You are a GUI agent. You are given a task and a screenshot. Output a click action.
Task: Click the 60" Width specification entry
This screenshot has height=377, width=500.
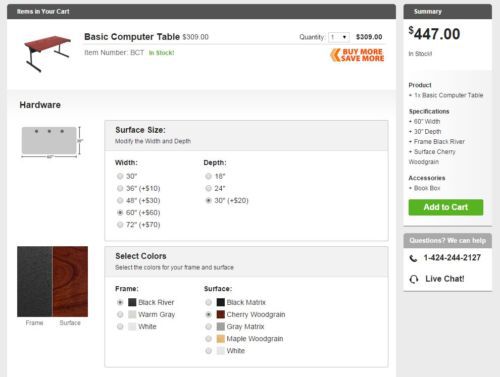coord(425,121)
